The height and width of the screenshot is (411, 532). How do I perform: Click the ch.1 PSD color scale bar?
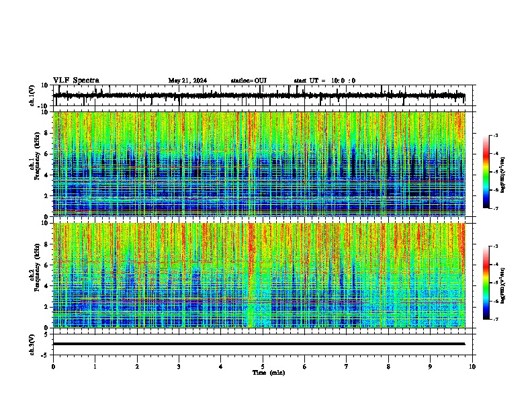[x=486, y=172]
